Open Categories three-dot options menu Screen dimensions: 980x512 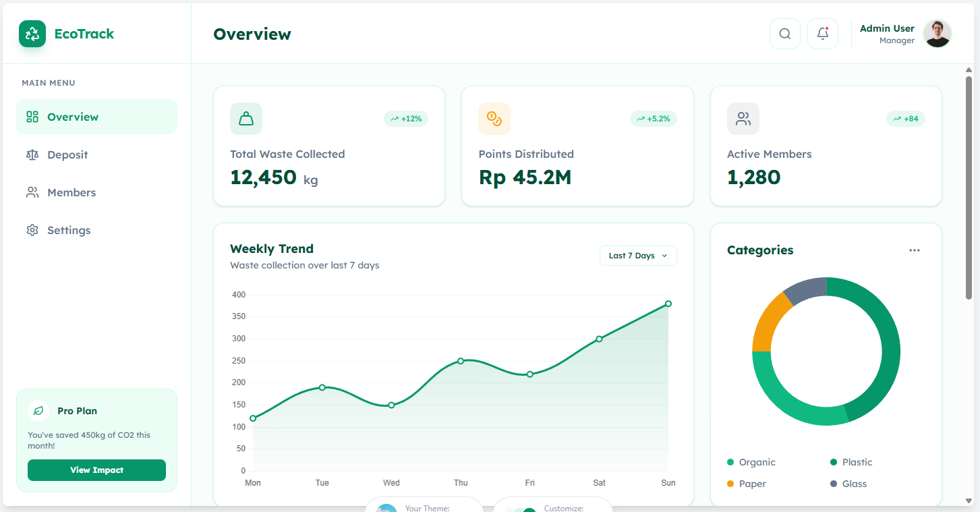tap(914, 250)
